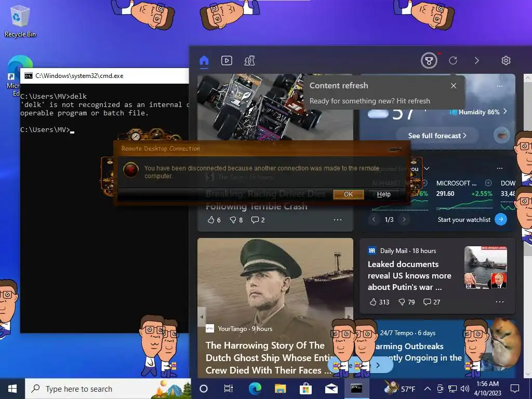Open more options for Daily Mail story
The image size is (532, 399).
pyautogui.click(x=500, y=302)
